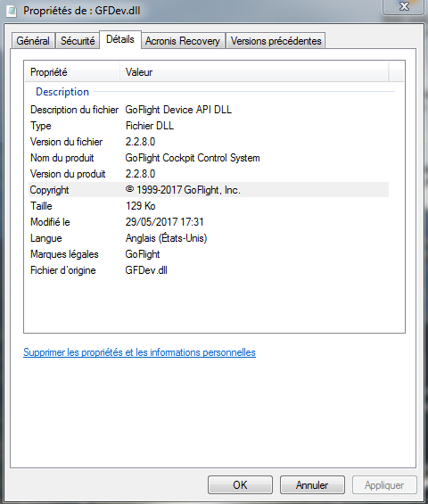
Task: Click the Propriété column header
Action: (x=72, y=72)
